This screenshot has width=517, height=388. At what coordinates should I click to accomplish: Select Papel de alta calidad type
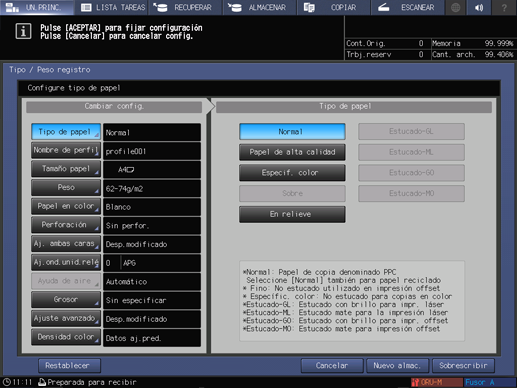[292, 152]
